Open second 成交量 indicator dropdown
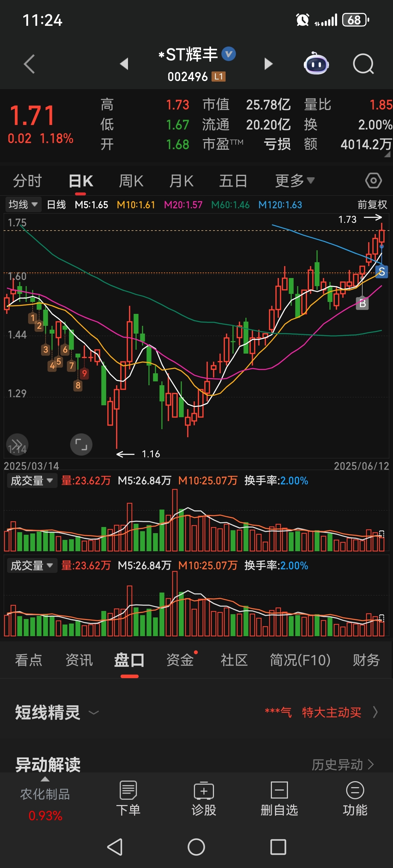This screenshot has width=393, height=868. click(32, 565)
